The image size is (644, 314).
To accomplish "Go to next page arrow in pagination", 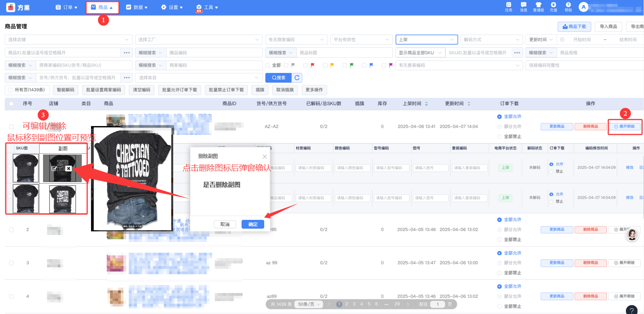I will 407,304.
